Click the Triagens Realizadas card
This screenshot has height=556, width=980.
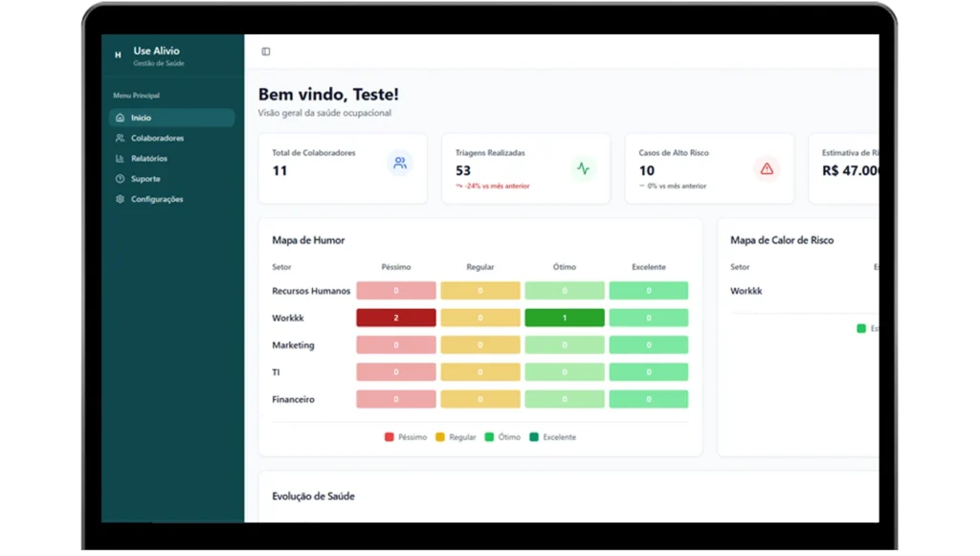525,168
